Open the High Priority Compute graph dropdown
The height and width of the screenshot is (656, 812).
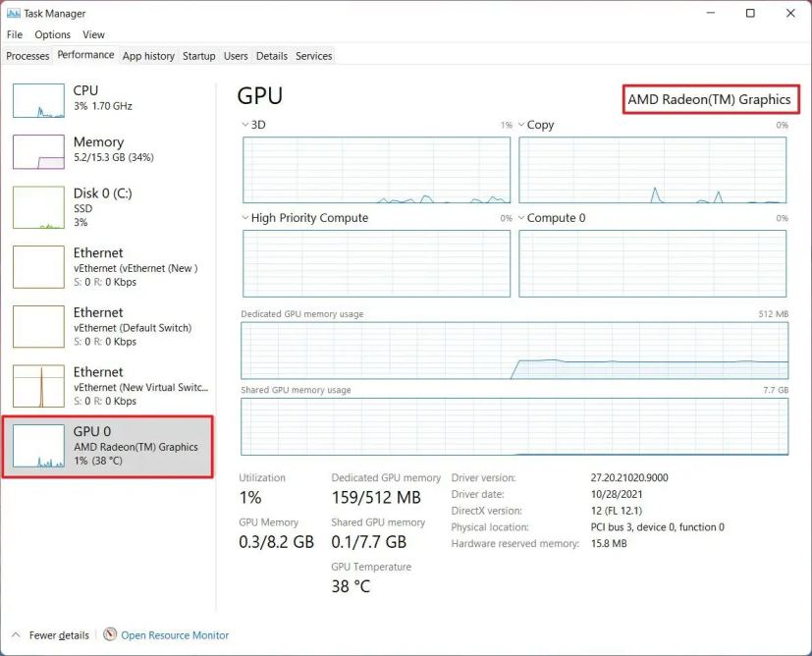coord(244,218)
